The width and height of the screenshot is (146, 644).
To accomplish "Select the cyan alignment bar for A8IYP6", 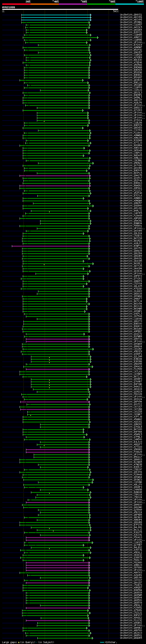I will (x=56, y=17).
